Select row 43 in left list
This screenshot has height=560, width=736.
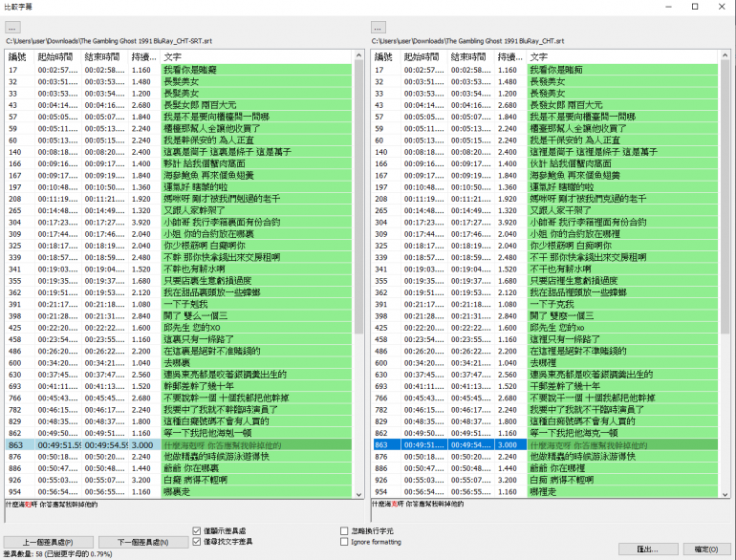tap(179, 105)
